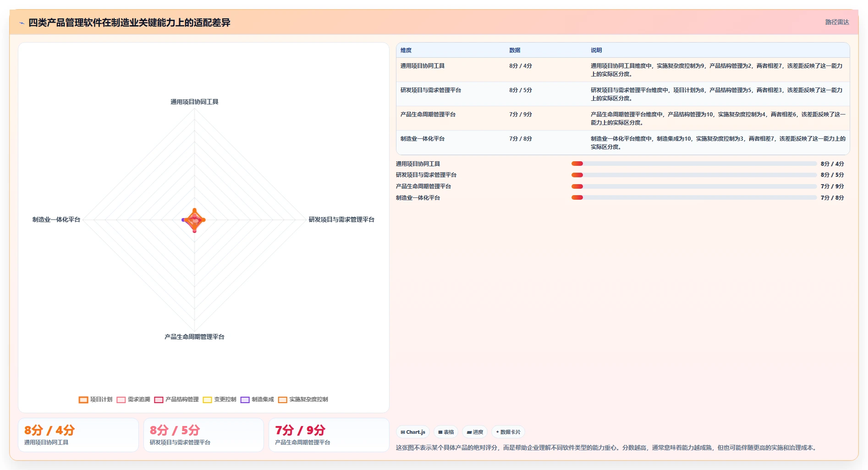This screenshot has height=470, width=868.
Task: Click the radar axis label 通用项目协同工具
Action: [194, 102]
